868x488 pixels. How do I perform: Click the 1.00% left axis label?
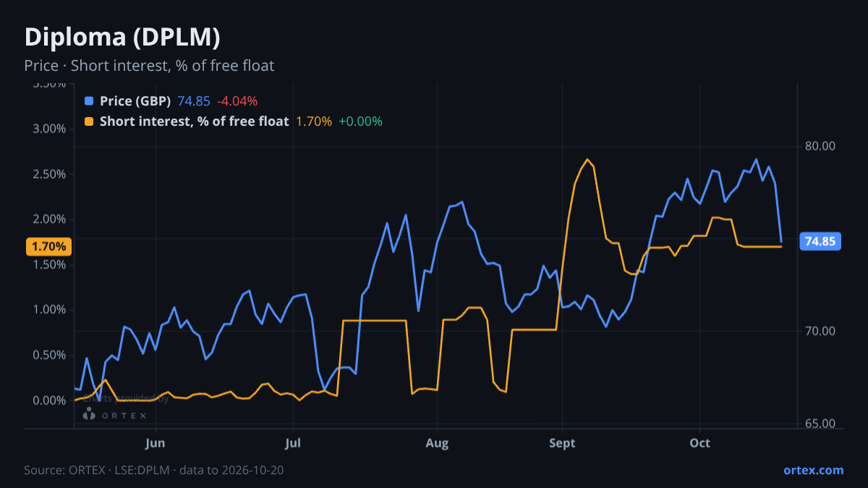[50, 309]
